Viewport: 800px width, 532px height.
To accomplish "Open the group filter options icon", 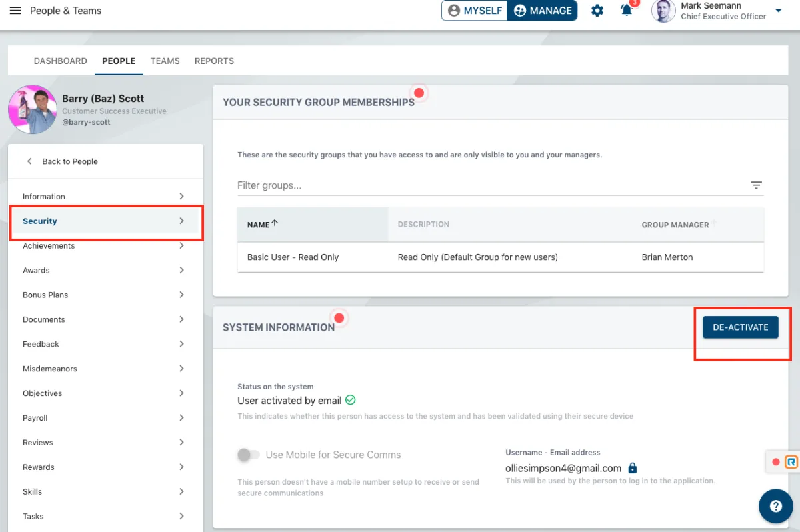I will pos(756,185).
